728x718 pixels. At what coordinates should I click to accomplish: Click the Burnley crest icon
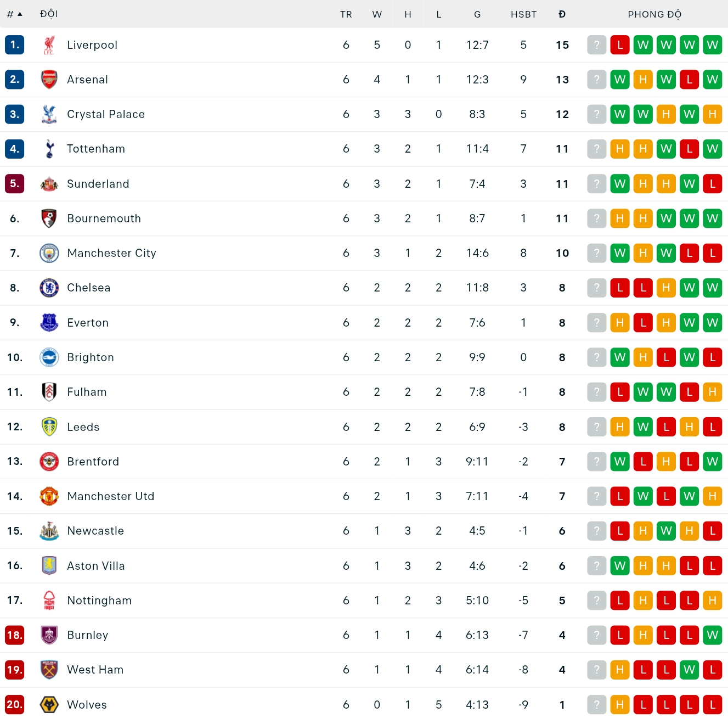pos(49,635)
